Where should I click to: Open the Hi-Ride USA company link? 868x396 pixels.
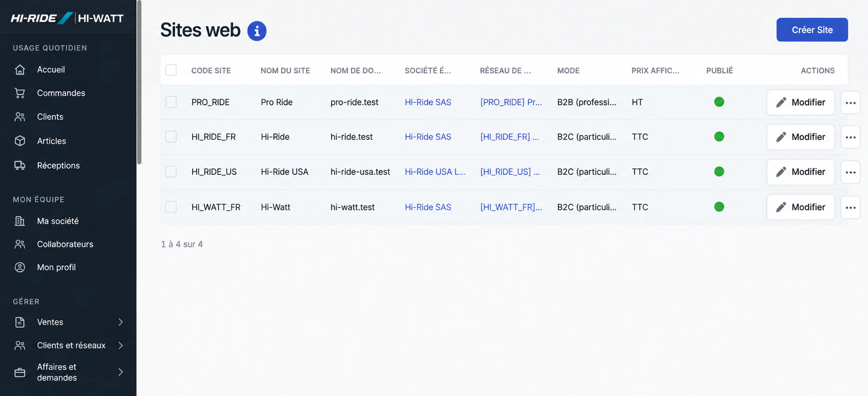point(435,172)
